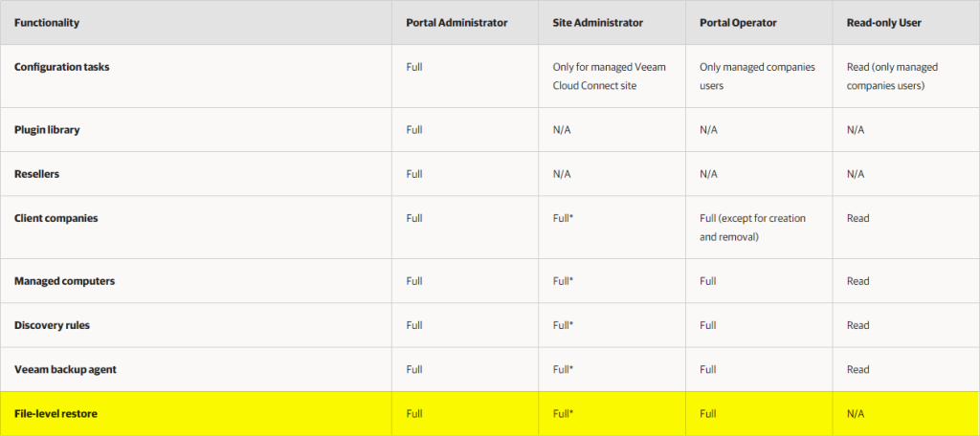Image resolution: width=980 pixels, height=436 pixels.
Task: Click the highlighted File-level restore label
Action: coord(56,413)
